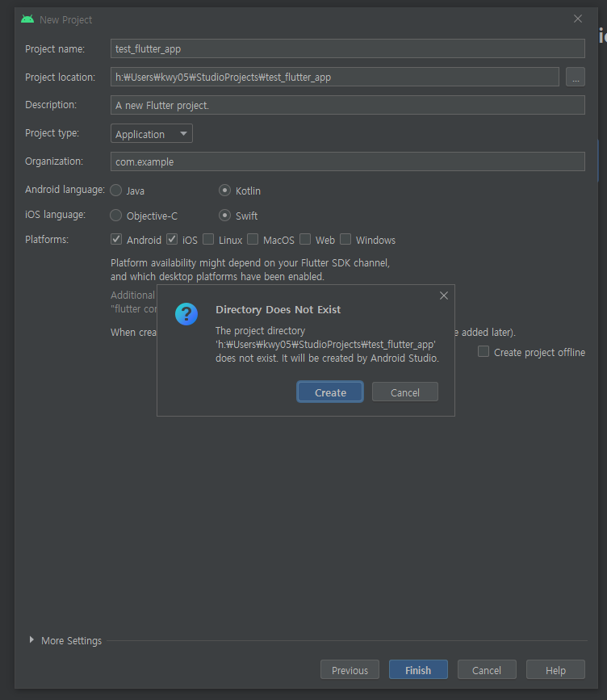Click the Description text field
Image resolution: width=607 pixels, height=700 pixels.
[x=348, y=105]
